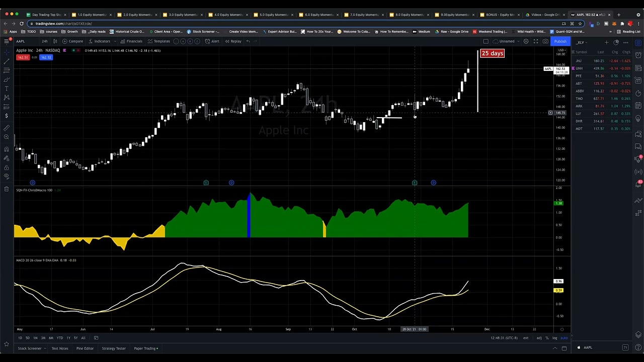Click the browser address bar
This screenshot has width=644, height=362.
297,24
